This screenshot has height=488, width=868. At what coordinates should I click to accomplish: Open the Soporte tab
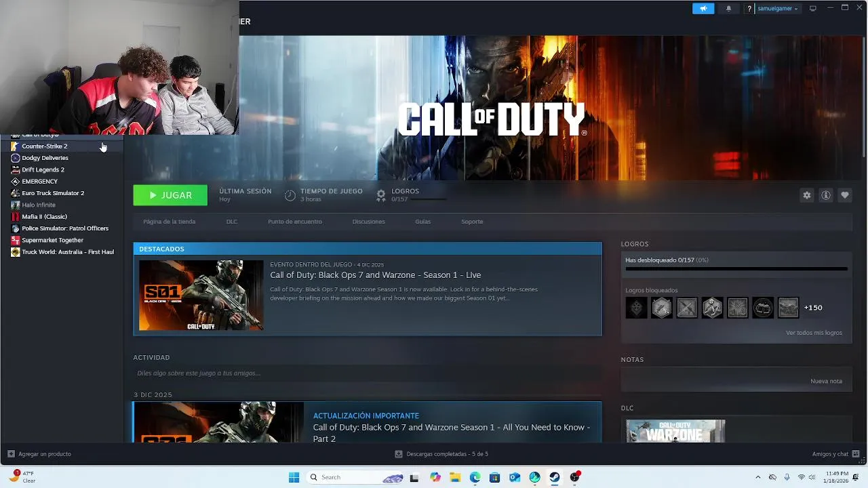click(x=472, y=222)
